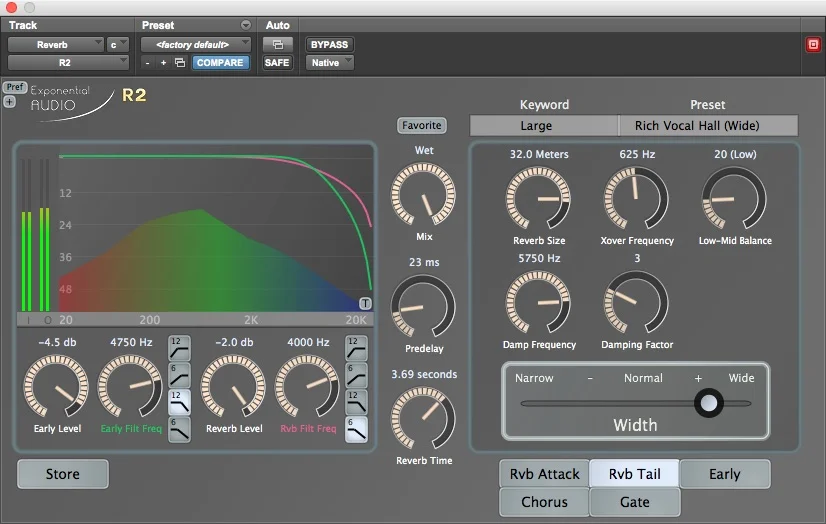
Task: Click the 32.0 Meters reverb size value
Action: click(539, 154)
